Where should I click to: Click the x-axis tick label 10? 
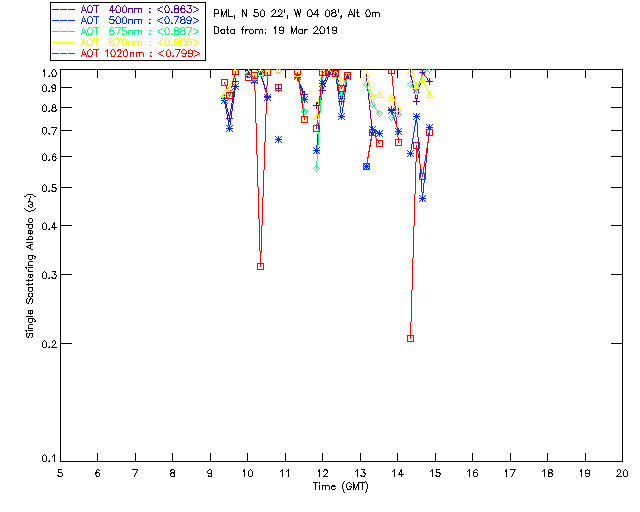point(247,473)
